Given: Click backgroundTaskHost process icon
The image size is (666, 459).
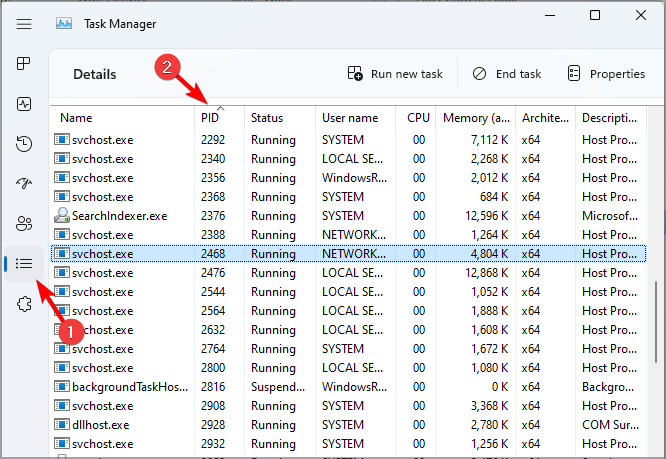Looking at the screenshot, I should pyautogui.click(x=62, y=387).
